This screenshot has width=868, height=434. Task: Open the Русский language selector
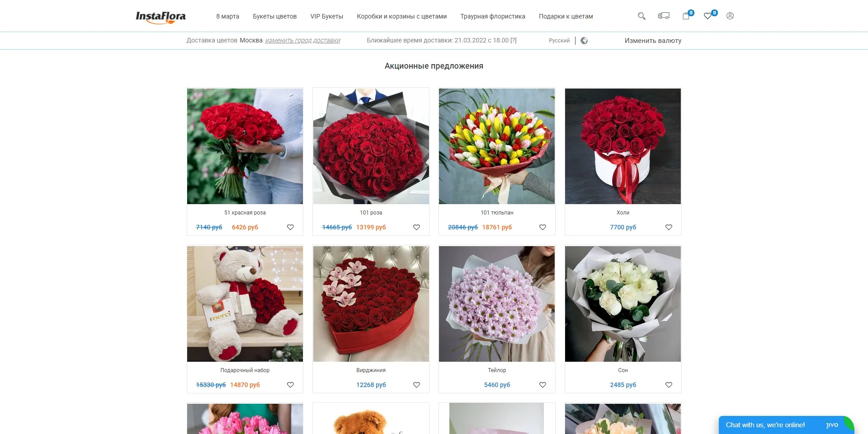559,41
